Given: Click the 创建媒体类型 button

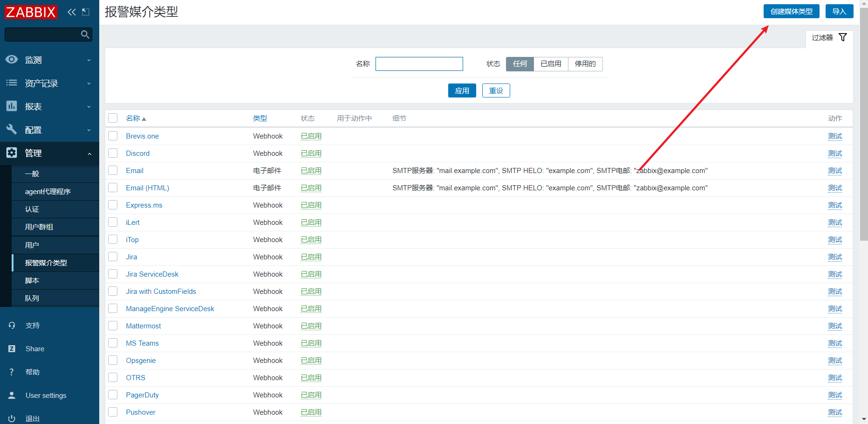Looking at the screenshot, I should 791,11.
